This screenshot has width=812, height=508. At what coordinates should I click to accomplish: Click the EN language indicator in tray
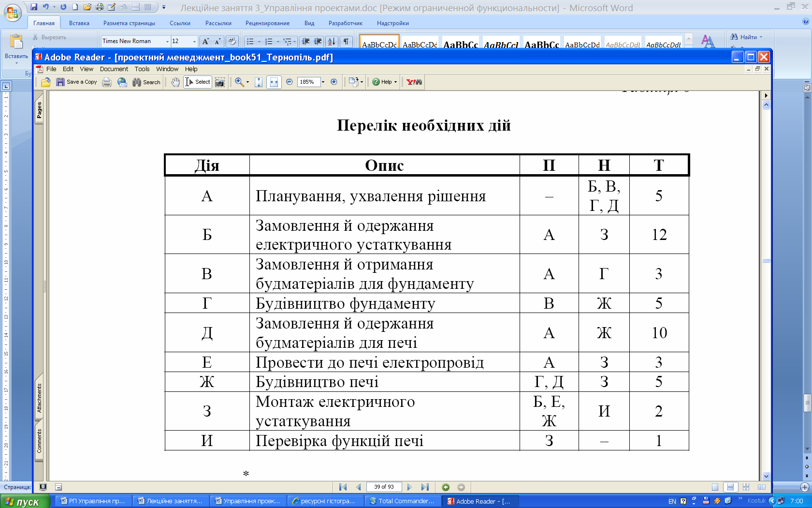672,501
